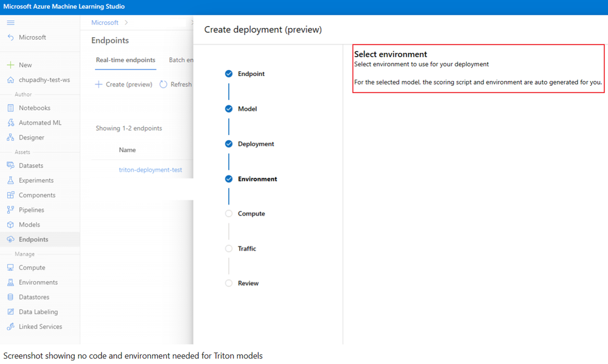The width and height of the screenshot is (608, 364).
Task: Click the Datastores cylinder icon
Action: tap(10, 297)
